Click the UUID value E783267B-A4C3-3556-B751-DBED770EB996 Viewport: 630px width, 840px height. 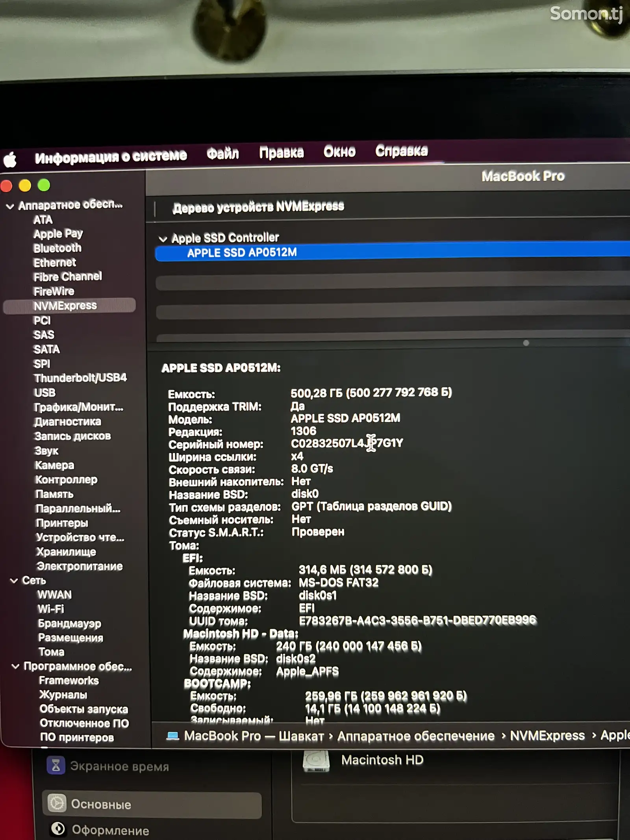pyautogui.click(x=417, y=621)
